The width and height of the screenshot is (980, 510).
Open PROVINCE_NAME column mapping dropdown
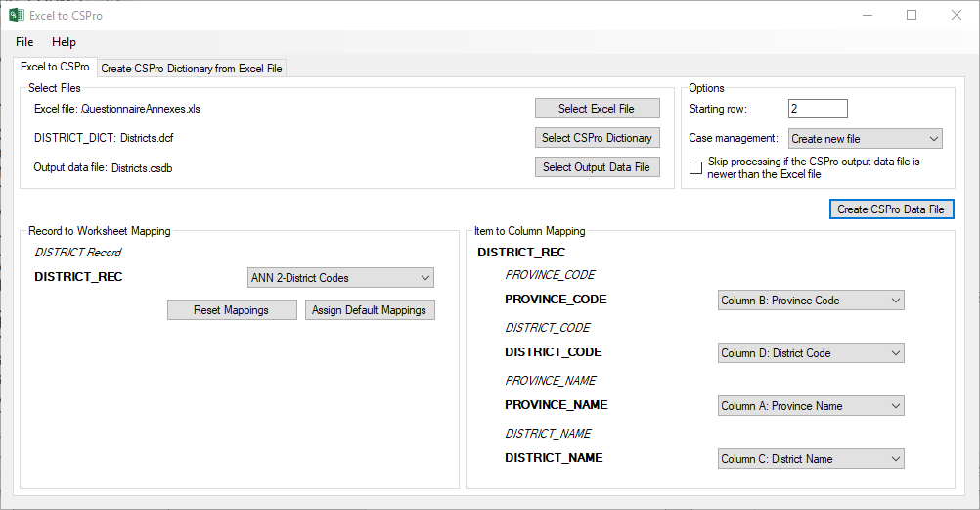coord(811,406)
